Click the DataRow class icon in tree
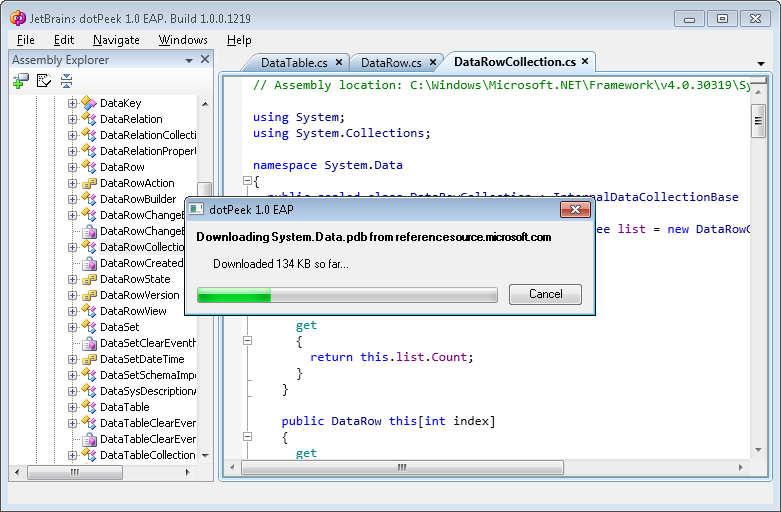 point(89,167)
